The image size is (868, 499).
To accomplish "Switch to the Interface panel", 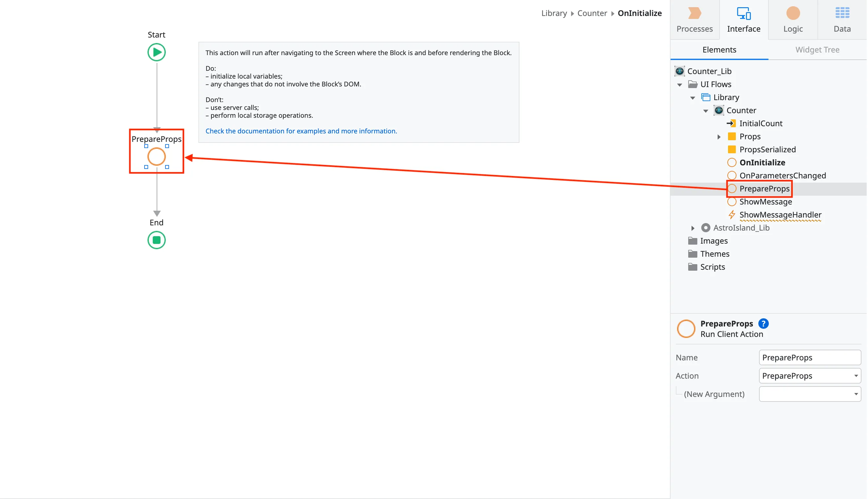I will coord(743,19).
